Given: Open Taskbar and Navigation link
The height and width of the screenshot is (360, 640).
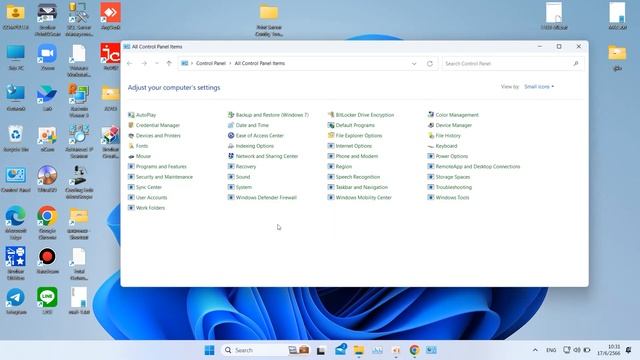Looking at the screenshot, I should (x=362, y=187).
